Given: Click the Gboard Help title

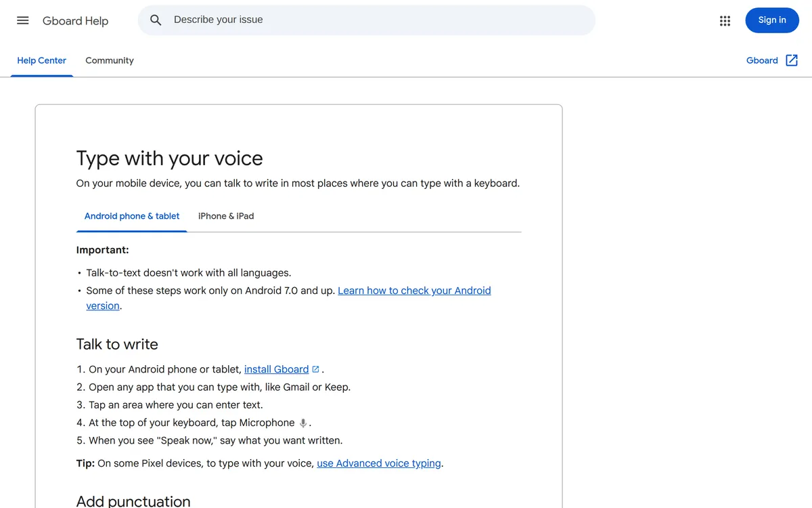Looking at the screenshot, I should tap(75, 20).
